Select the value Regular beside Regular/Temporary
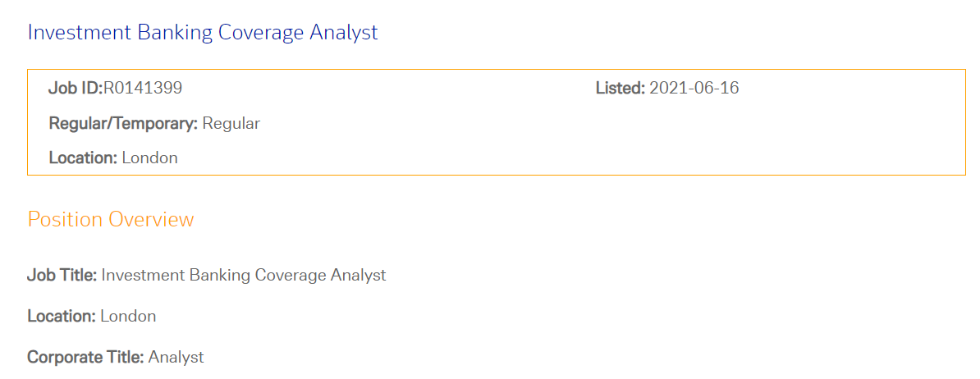980x379 pixels. point(231,124)
